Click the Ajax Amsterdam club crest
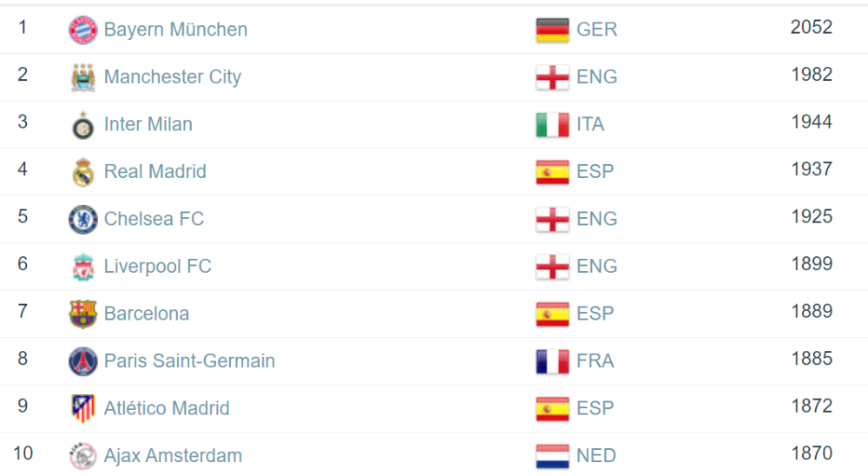The width and height of the screenshot is (868, 476). 83,456
